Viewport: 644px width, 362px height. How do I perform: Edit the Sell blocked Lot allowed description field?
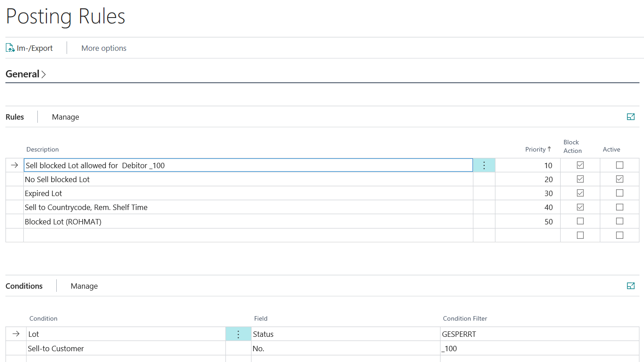click(248, 165)
